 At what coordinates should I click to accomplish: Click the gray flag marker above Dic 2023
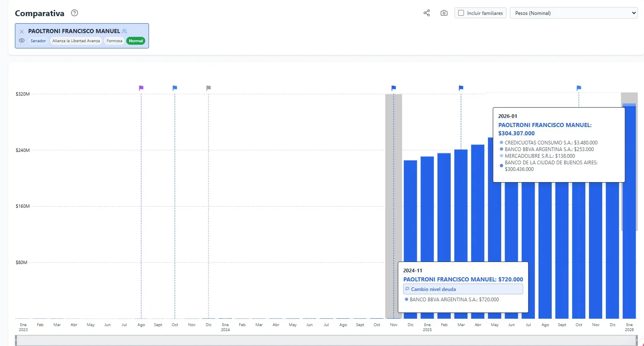coord(209,88)
